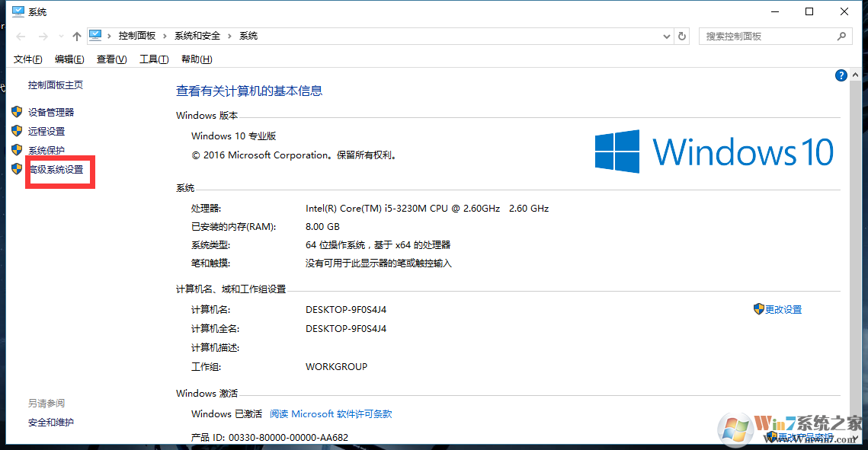This screenshot has height=450, width=868.
Task: Click the shield icon beside 更改设置
Action: pos(757,309)
